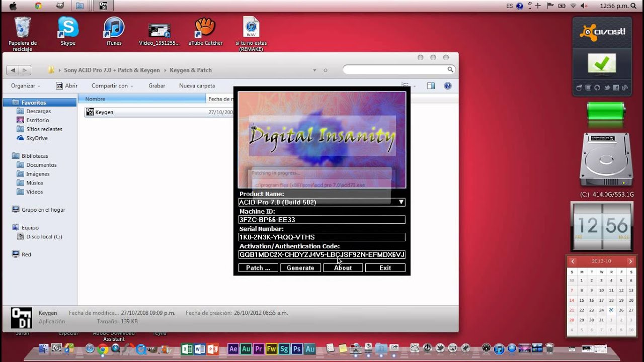Click the avast! gadget green checkmark
Screen dimensions: 644x362
(x=602, y=64)
